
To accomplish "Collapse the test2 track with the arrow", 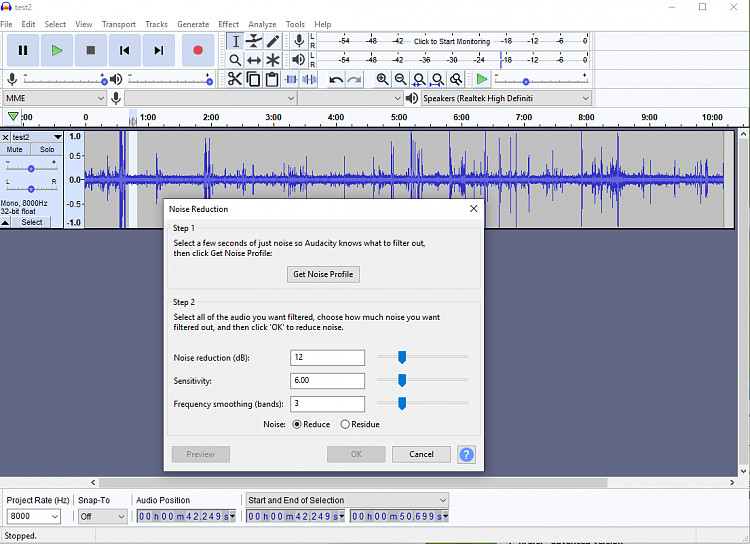I will point(5,222).
